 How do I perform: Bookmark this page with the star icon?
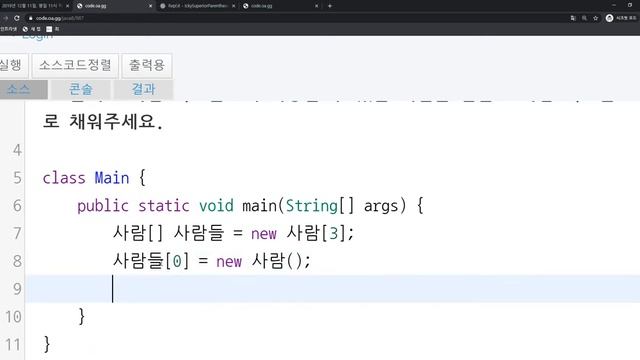(x=596, y=18)
